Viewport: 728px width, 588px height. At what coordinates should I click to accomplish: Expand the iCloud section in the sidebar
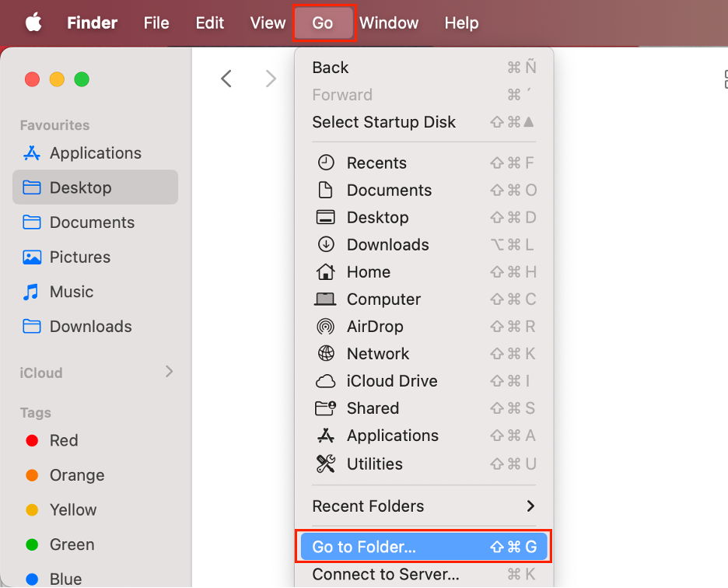(168, 373)
